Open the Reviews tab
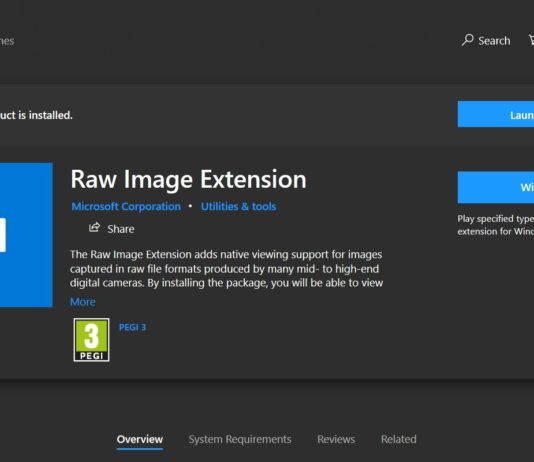Viewport: 534px width, 462px height. [x=336, y=439]
